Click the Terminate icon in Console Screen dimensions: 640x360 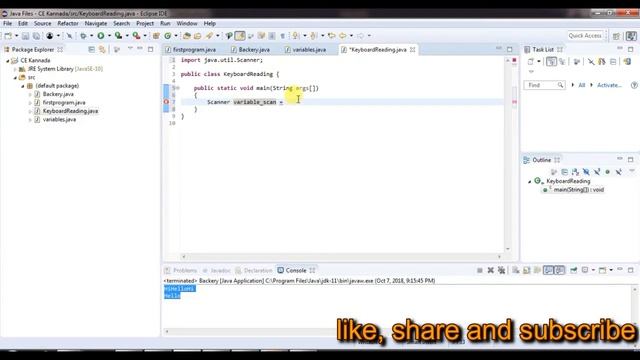(x=480, y=270)
